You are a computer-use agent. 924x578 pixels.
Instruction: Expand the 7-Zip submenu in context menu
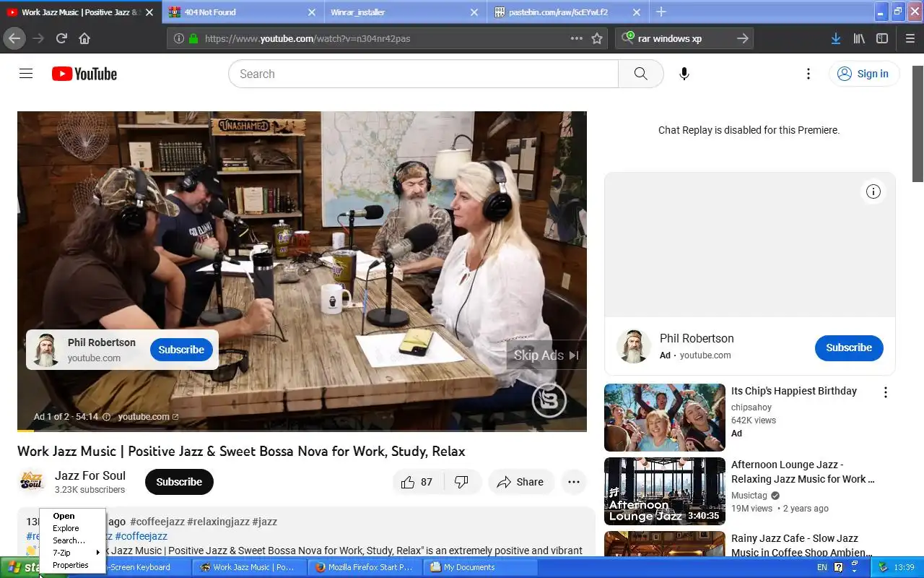tap(73, 553)
